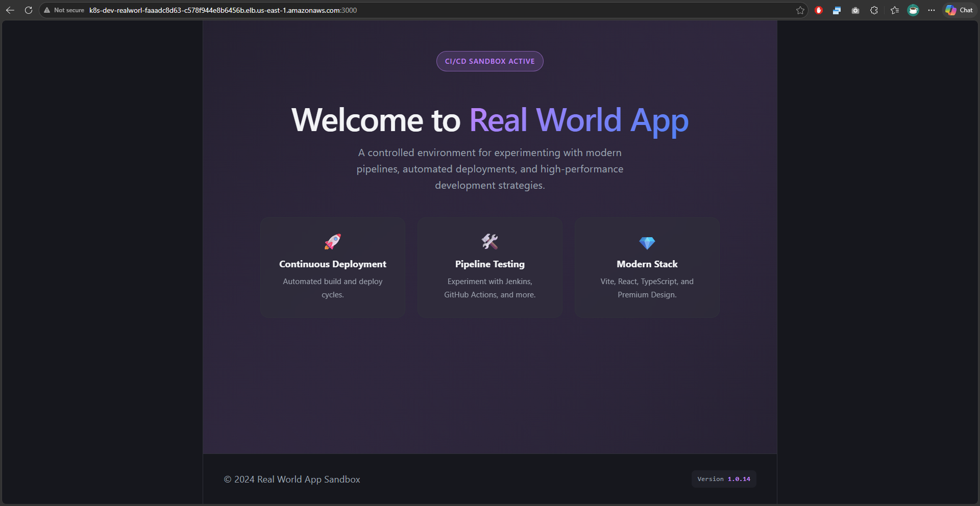Click the Welcome to Real World App heading
The image size is (980, 506).
tap(490, 120)
